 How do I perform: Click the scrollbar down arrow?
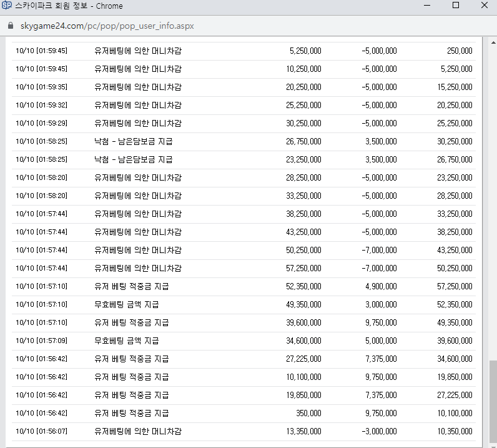(492, 444)
